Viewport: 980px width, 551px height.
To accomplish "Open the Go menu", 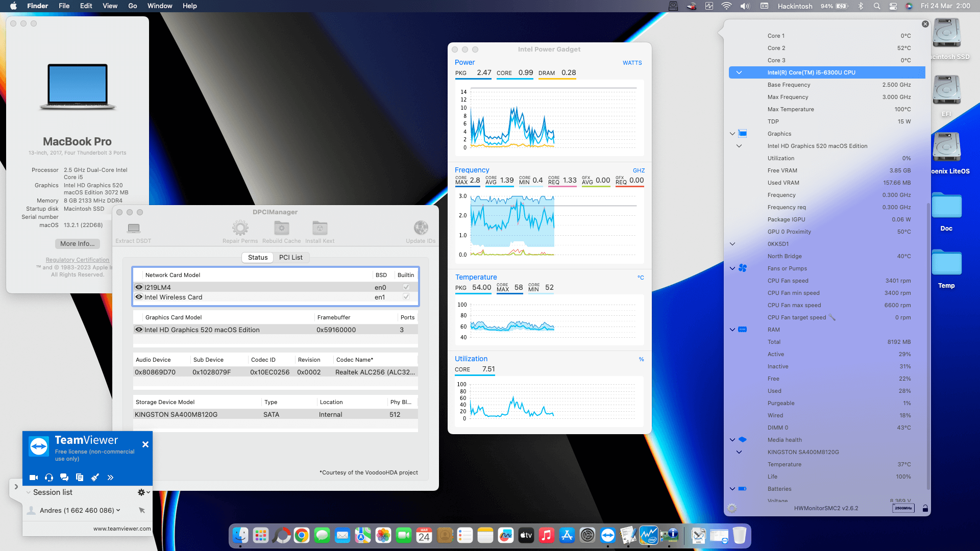I will click(x=133, y=6).
